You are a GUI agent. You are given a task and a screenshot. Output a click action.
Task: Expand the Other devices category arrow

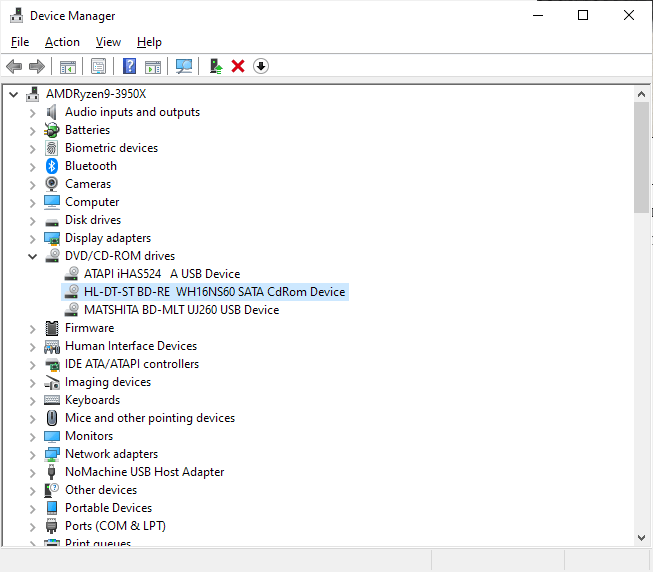pos(32,491)
